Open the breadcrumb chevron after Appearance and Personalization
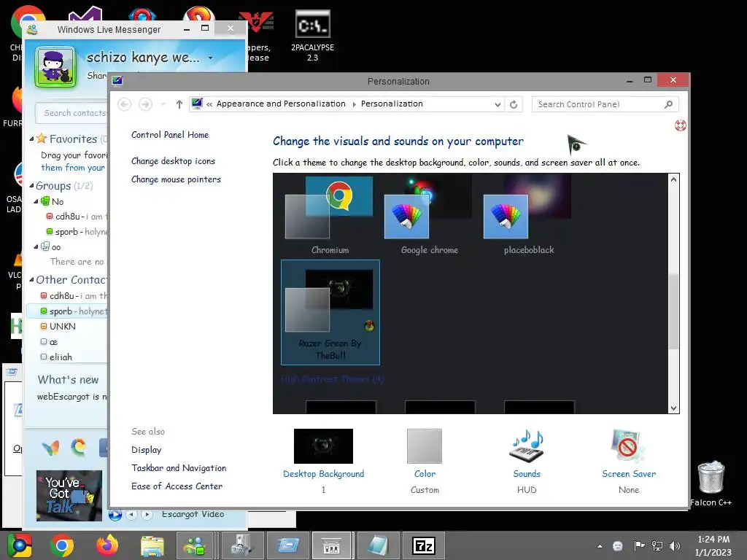Image resolution: width=747 pixels, height=560 pixels. pos(354,104)
